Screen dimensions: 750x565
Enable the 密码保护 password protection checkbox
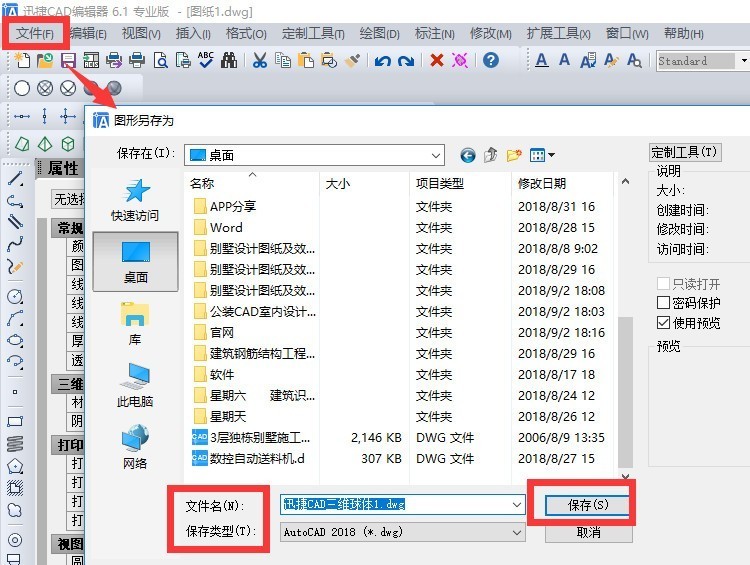[x=663, y=303]
